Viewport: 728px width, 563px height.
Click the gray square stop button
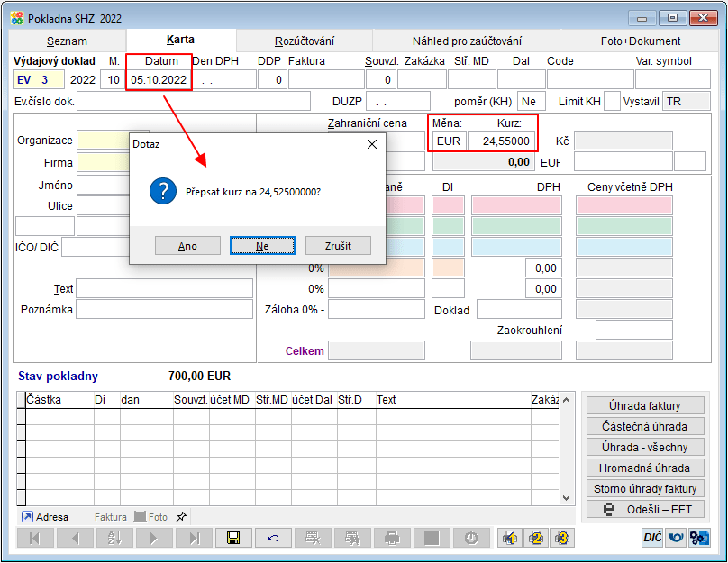click(x=432, y=538)
